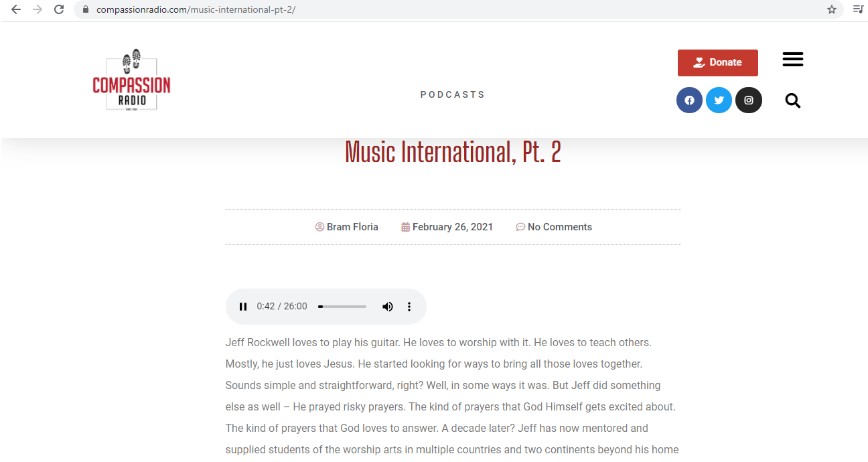This screenshot has height=462, width=868.
Task: Click paragraph text beginning 'Jeff Rockwell loves'
Action: 452,396
